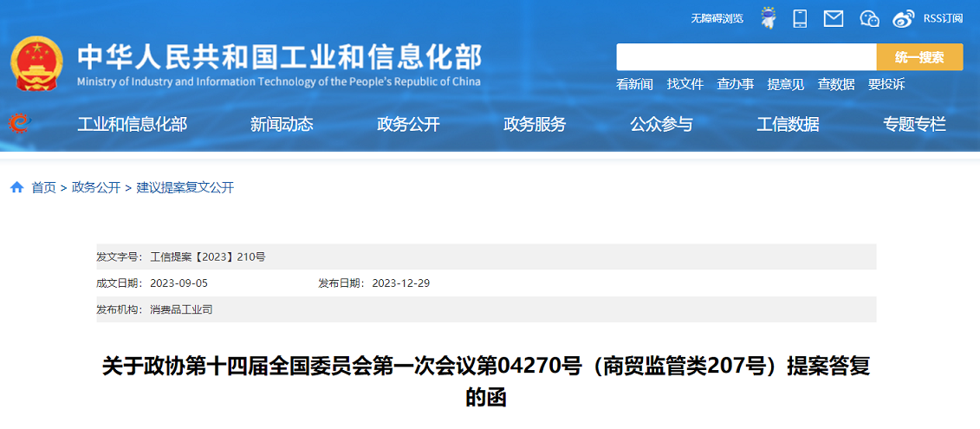Click the home icon in breadcrumb
This screenshot has width=980, height=429.
pos(17,187)
